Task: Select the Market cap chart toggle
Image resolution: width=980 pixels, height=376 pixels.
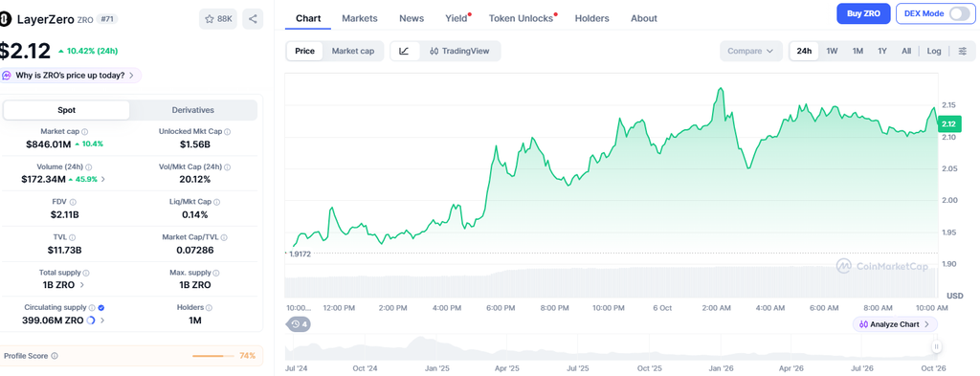Action: pyautogui.click(x=353, y=52)
